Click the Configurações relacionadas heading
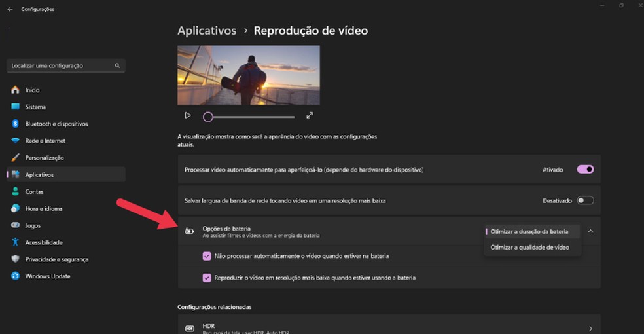The height and width of the screenshot is (334, 644). click(x=215, y=307)
